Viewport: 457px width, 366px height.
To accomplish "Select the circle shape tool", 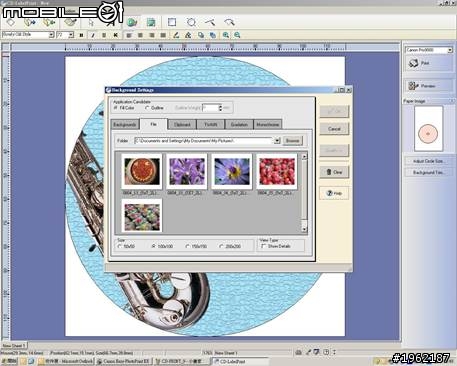I will (191, 22).
